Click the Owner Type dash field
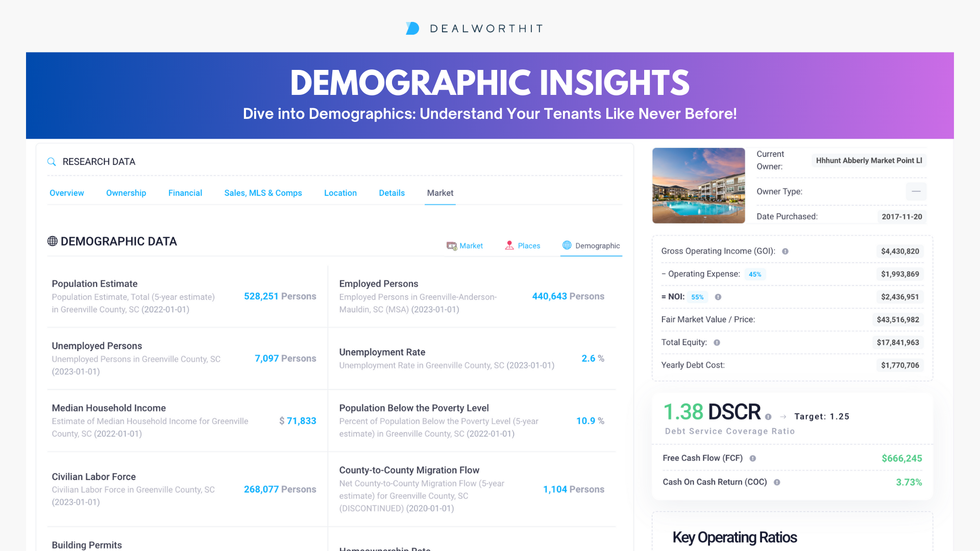The height and width of the screenshot is (551, 980). click(916, 191)
